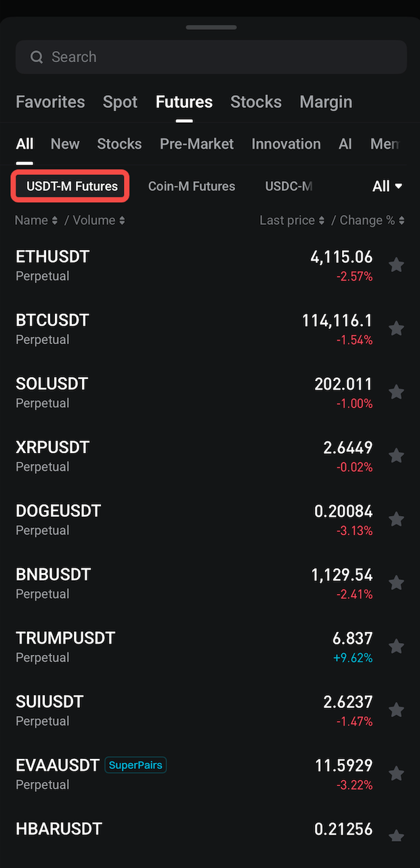Open the SuperPairs badge on EVAAUSDT
This screenshot has height=868, width=420.
135,765
